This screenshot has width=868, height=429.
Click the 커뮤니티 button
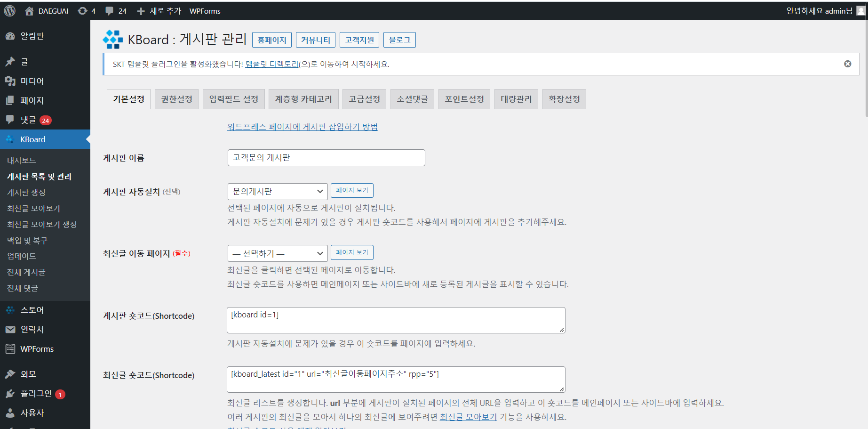[x=316, y=40]
